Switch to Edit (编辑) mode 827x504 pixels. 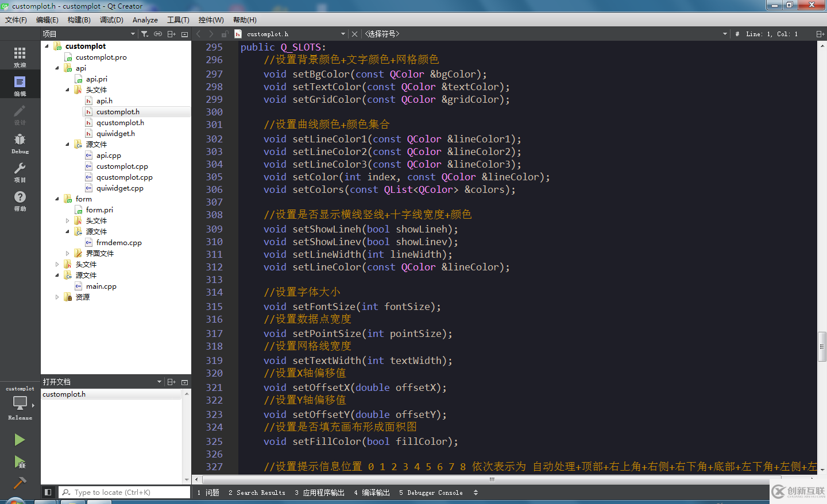20,85
